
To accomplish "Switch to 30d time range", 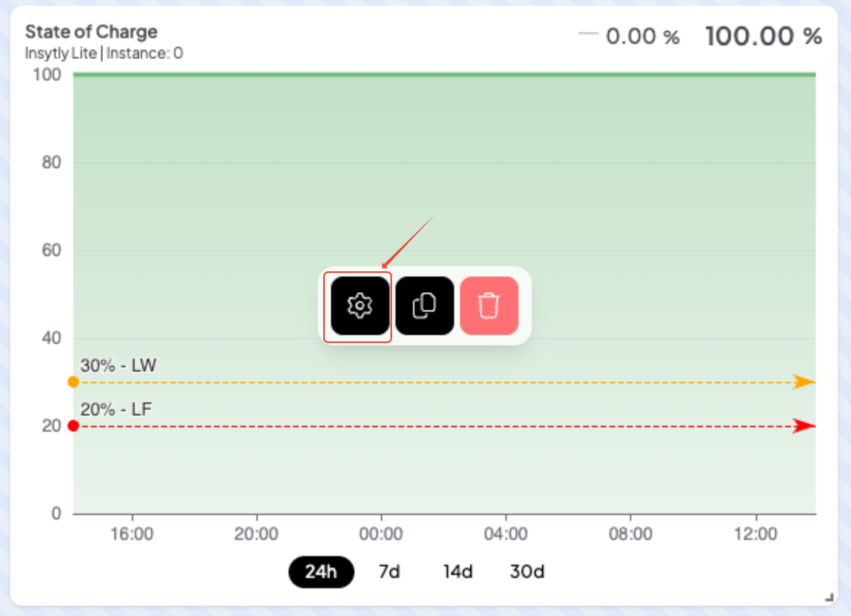I will pyautogui.click(x=527, y=572).
